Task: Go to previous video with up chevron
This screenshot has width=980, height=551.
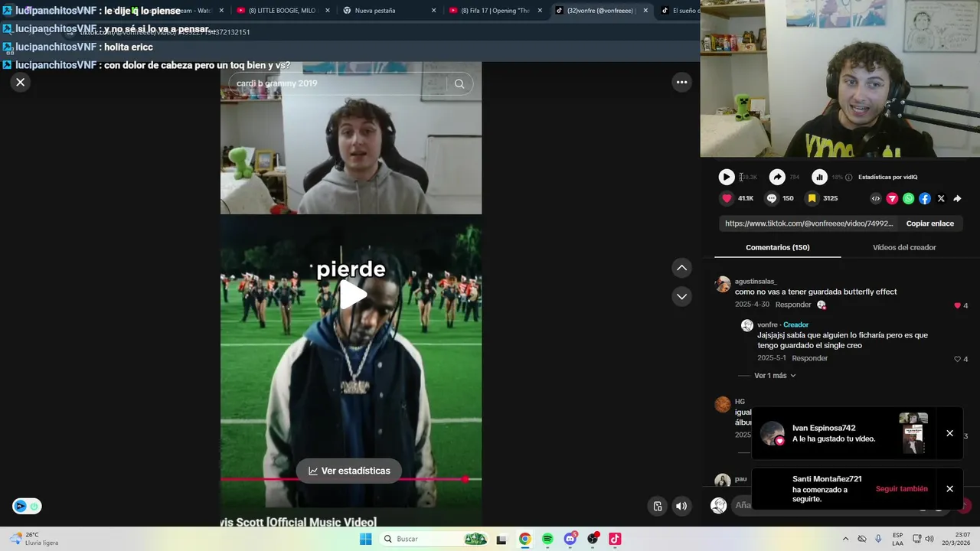Action: coord(681,268)
